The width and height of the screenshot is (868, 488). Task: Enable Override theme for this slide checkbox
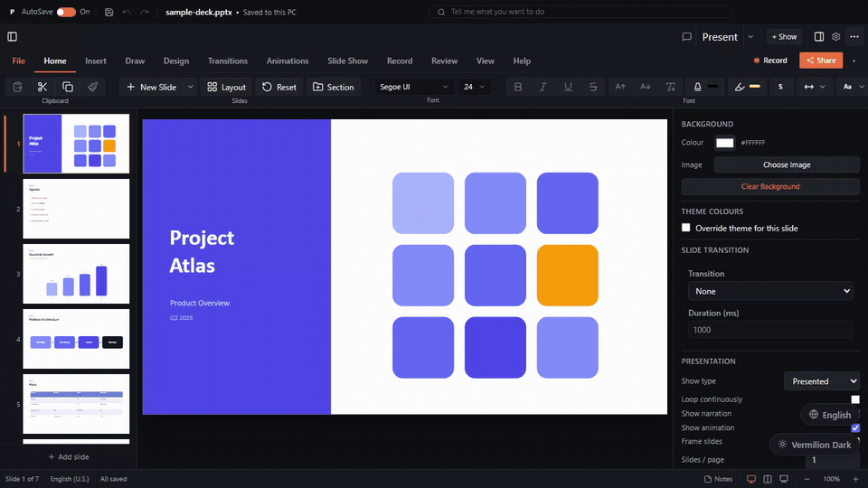[x=686, y=228]
